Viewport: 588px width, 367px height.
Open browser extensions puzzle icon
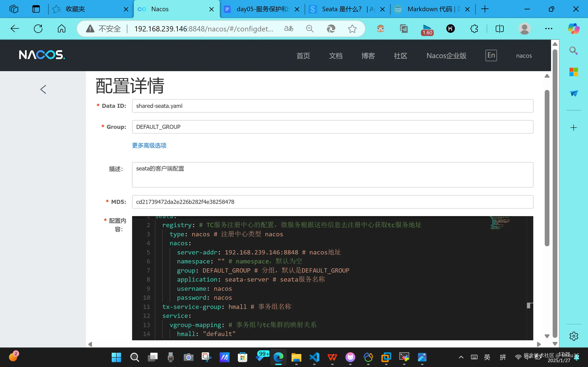[474, 29]
